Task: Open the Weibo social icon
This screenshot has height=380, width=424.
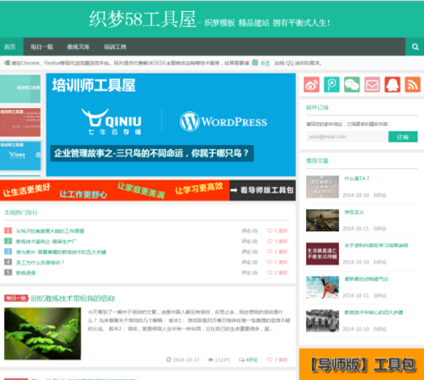Action: coord(312,84)
